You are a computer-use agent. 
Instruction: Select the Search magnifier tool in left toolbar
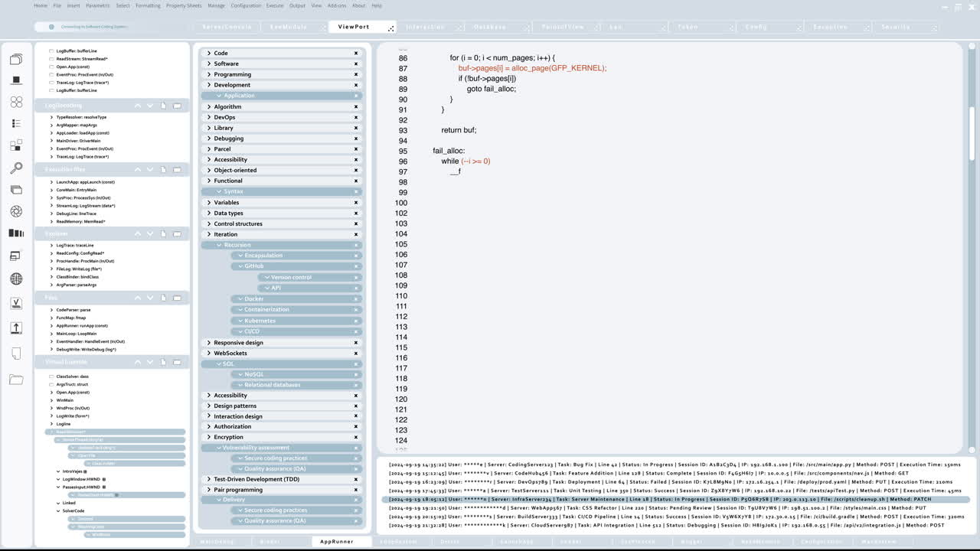pos(15,168)
